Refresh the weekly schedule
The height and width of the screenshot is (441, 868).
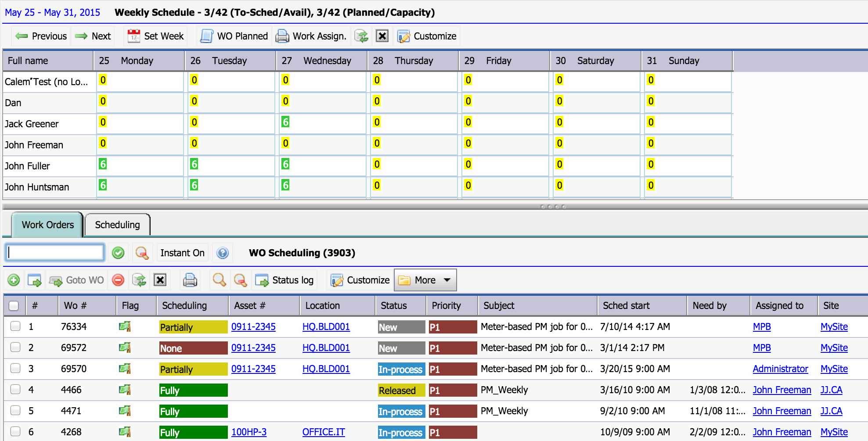[361, 36]
